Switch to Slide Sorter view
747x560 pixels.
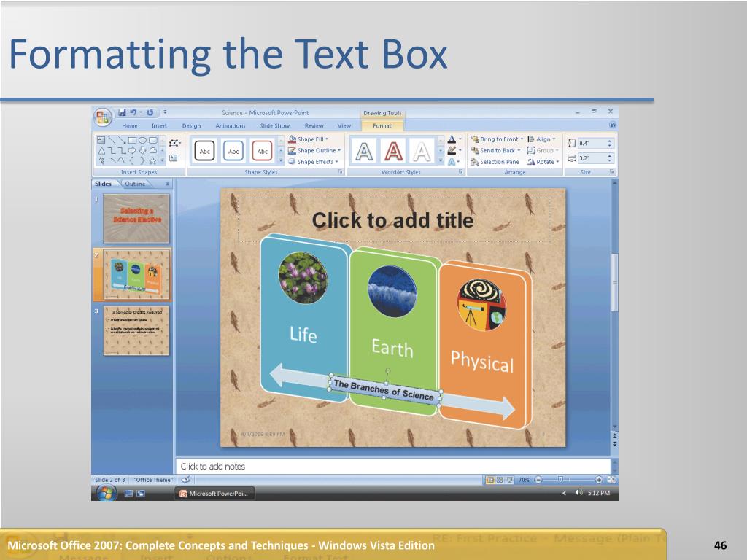point(500,480)
